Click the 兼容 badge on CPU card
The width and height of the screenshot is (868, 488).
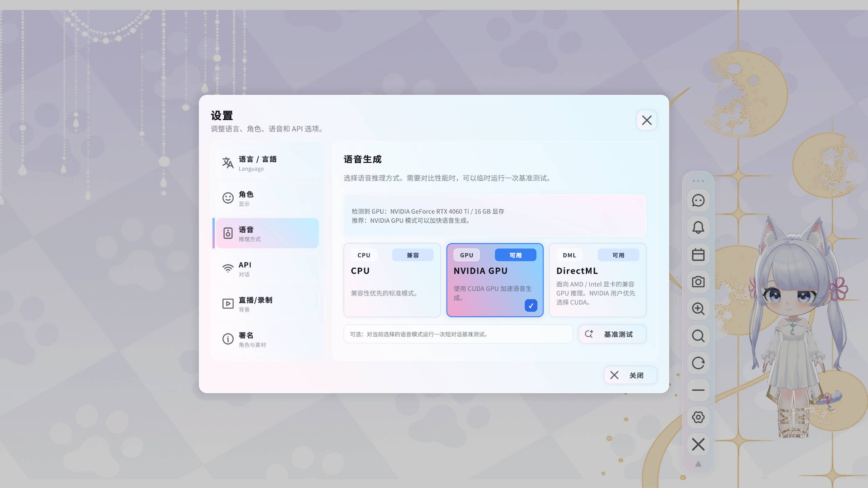coord(413,255)
